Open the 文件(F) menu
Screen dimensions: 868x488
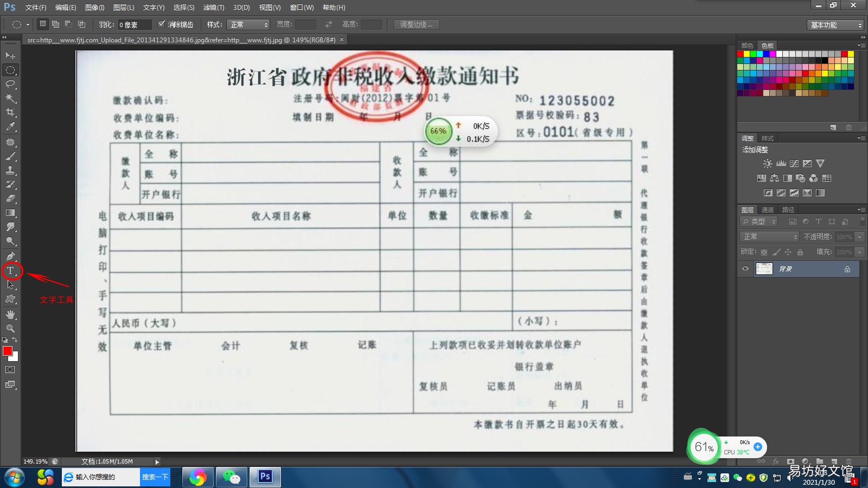tap(36, 8)
